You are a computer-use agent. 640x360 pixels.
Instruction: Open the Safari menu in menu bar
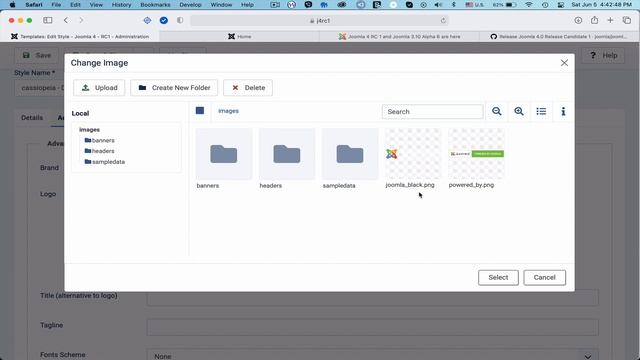click(34, 4)
